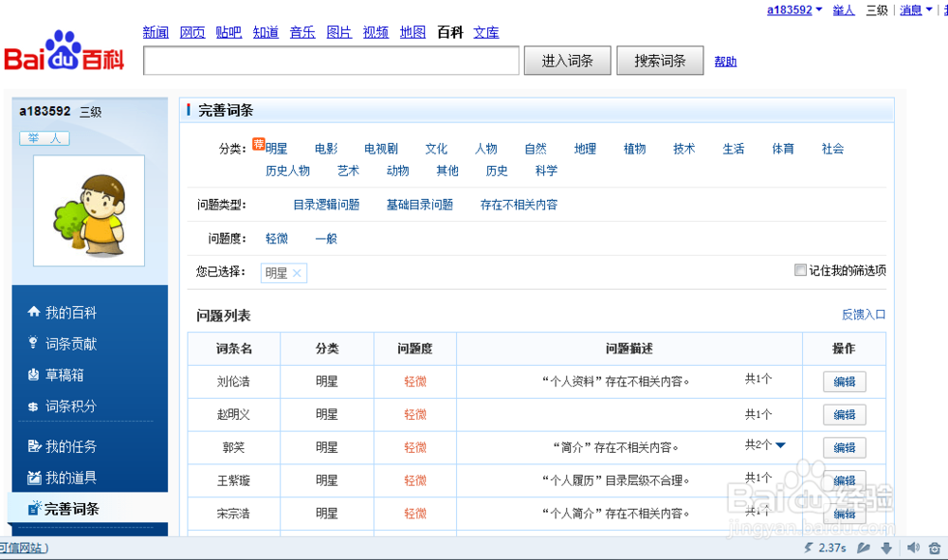This screenshot has height=560, width=948.
Task: Click the draft box icon beside 草稿箱
Action: [33, 374]
